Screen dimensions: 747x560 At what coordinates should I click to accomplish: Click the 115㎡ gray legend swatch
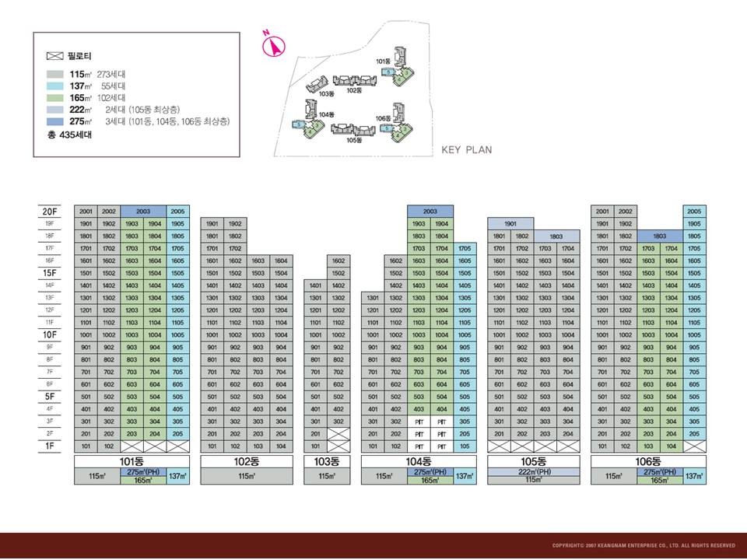pyautogui.click(x=55, y=74)
